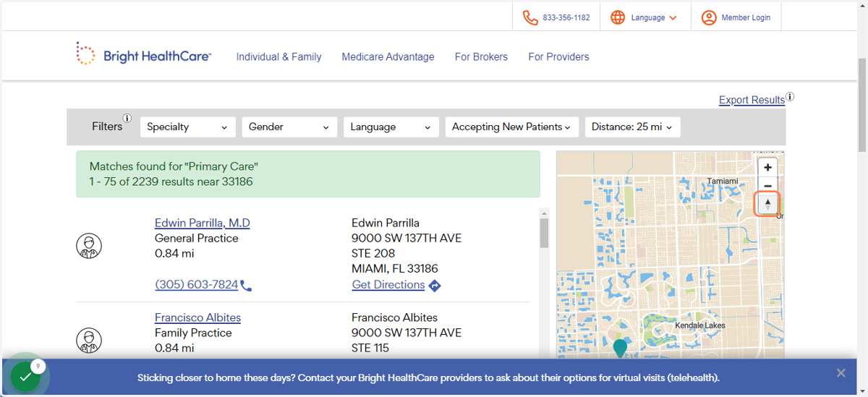The height and width of the screenshot is (397, 868).
Task: Click the teal map location pin
Action: click(620, 349)
